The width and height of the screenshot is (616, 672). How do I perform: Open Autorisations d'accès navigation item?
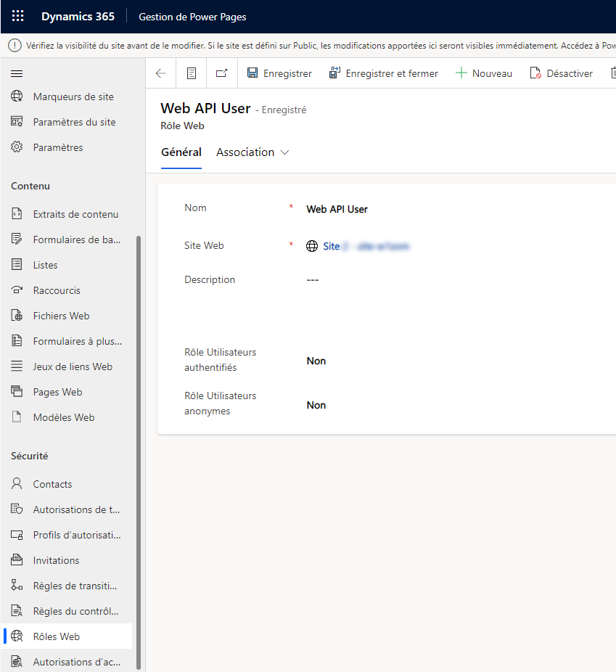(x=66, y=662)
